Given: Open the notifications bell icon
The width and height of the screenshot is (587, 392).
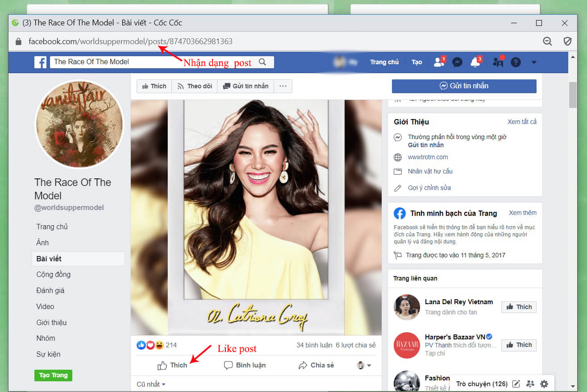Looking at the screenshot, I should (475, 62).
